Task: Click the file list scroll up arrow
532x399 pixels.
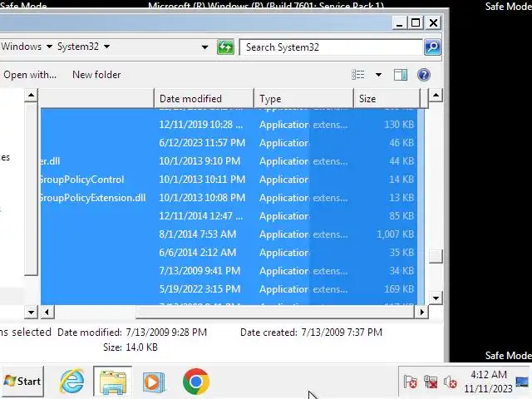Action: point(436,95)
